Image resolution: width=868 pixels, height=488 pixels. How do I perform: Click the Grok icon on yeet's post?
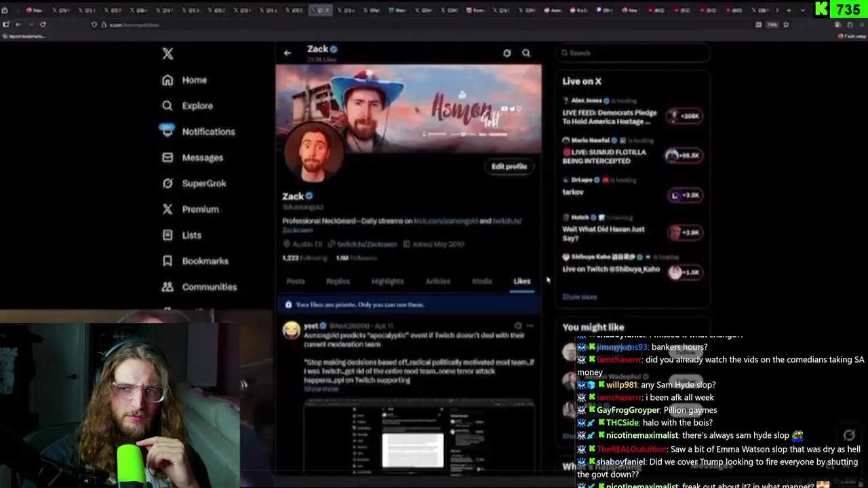pyautogui.click(x=518, y=326)
